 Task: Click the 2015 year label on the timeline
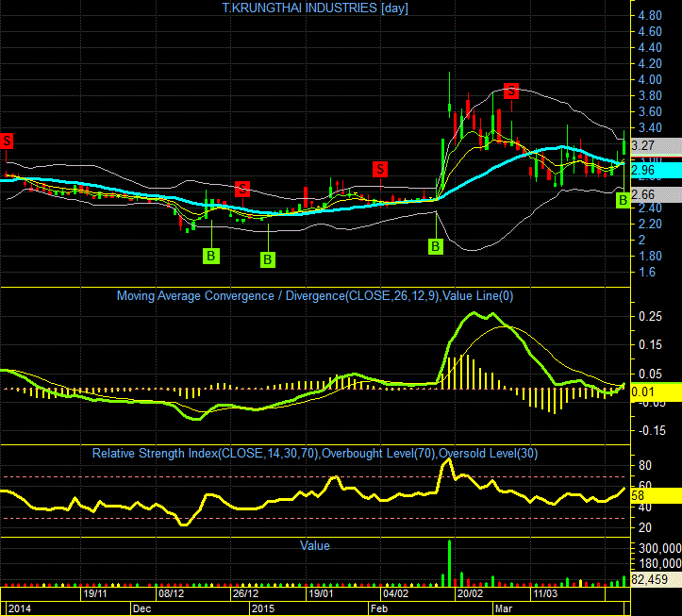pyautogui.click(x=263, y=608)
